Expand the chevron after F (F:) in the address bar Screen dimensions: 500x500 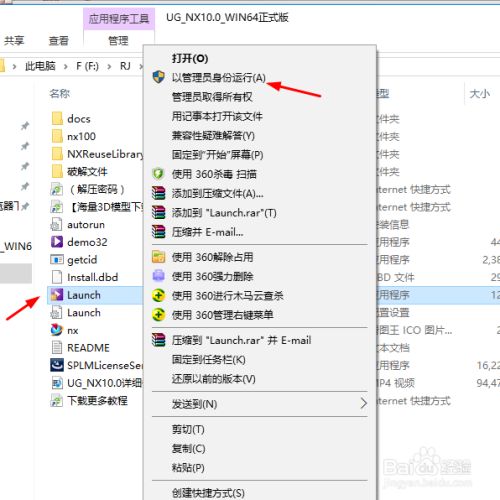[x=109, y=66]
